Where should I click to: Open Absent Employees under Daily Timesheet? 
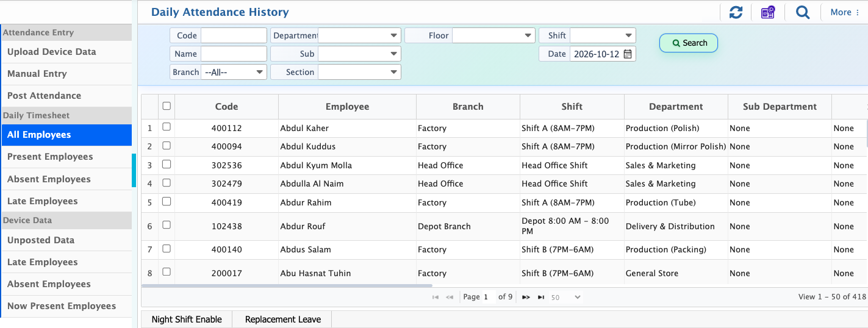point(66,179)
